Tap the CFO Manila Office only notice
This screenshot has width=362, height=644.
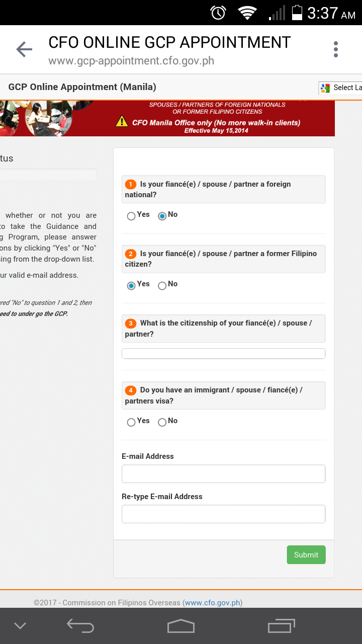[x=216, y=123]
